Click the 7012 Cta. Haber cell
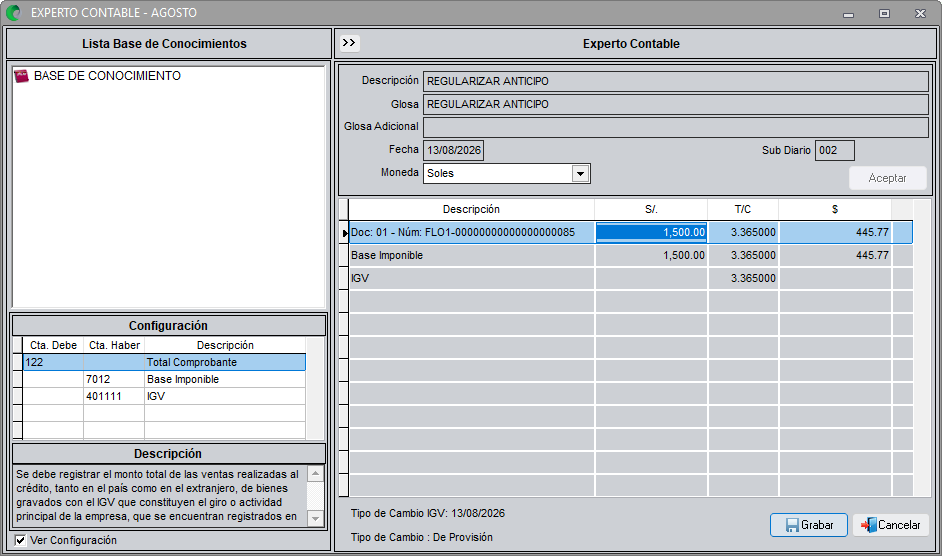The height and width of the screenshot is (556, 942). 114,379
